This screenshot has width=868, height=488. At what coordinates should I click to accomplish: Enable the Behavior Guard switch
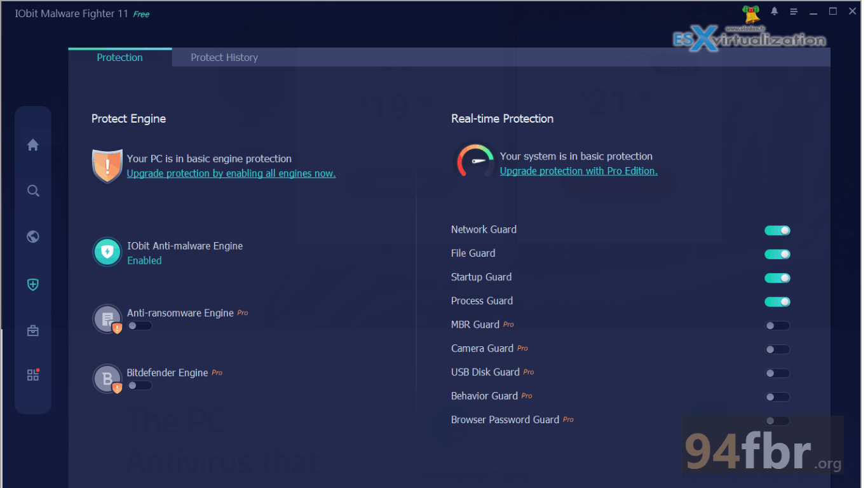click(x=777, y=397)
